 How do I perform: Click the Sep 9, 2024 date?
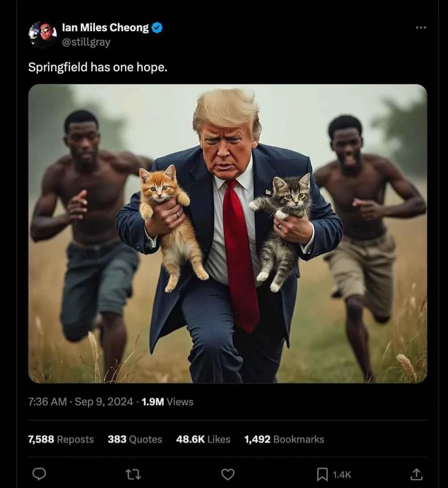point(104,401)
